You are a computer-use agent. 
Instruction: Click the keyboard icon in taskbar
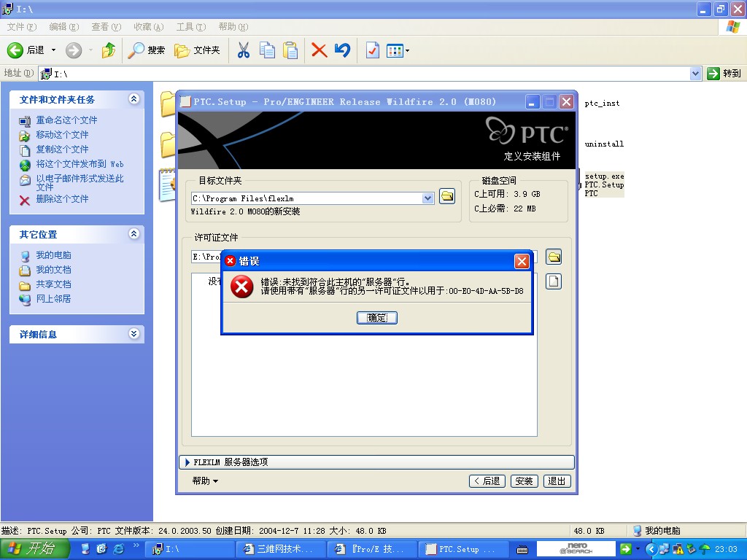[x=522, y=550]
